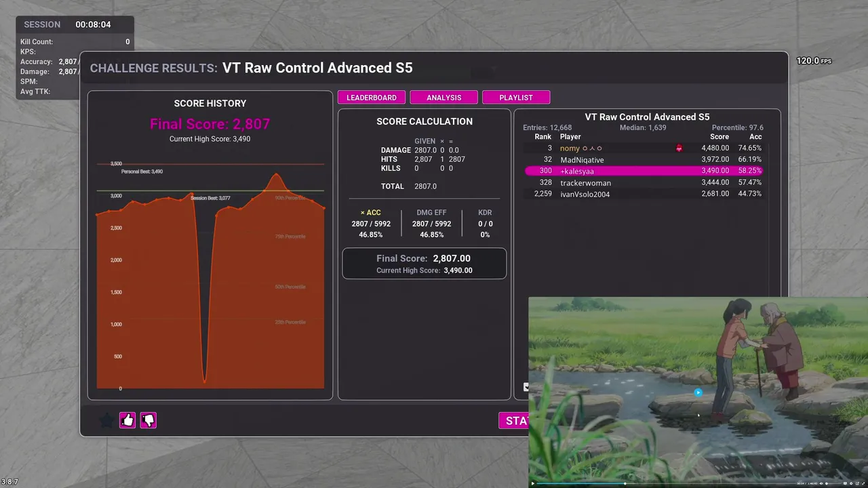868x488 pixels.
Task: Click the Kill Count stat in session panel
Action: click(75, 42)
